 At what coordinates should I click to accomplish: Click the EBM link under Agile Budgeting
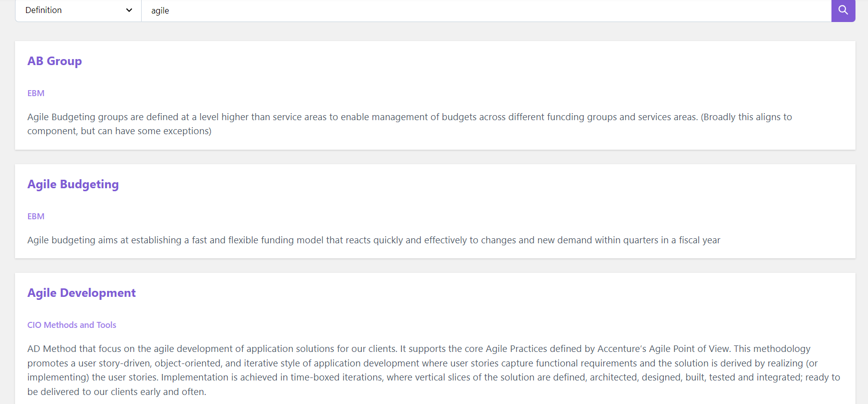pos(36,216)
